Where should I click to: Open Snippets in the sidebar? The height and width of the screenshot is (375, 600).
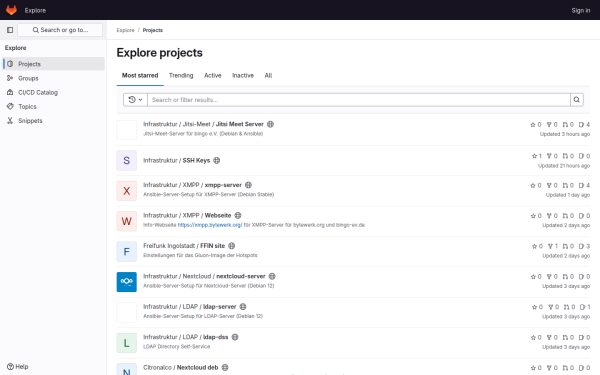click(54, 121)
